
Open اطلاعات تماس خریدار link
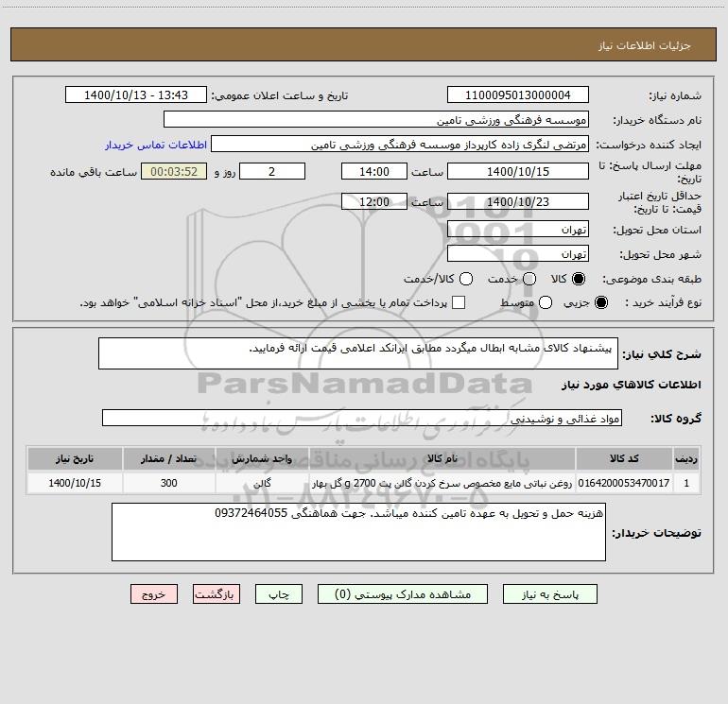(156, 145)
